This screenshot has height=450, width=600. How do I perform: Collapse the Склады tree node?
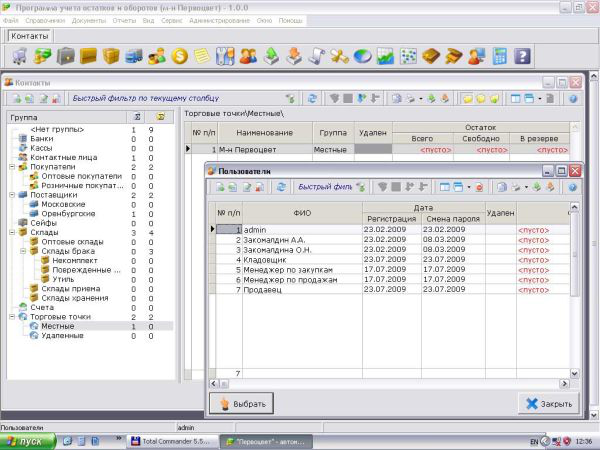[12, 232]
